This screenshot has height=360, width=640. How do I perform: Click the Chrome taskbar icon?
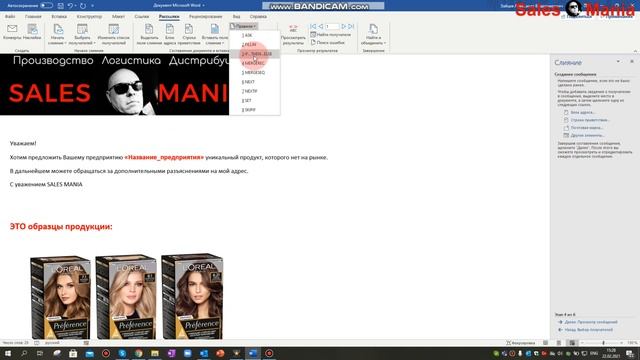138,353
